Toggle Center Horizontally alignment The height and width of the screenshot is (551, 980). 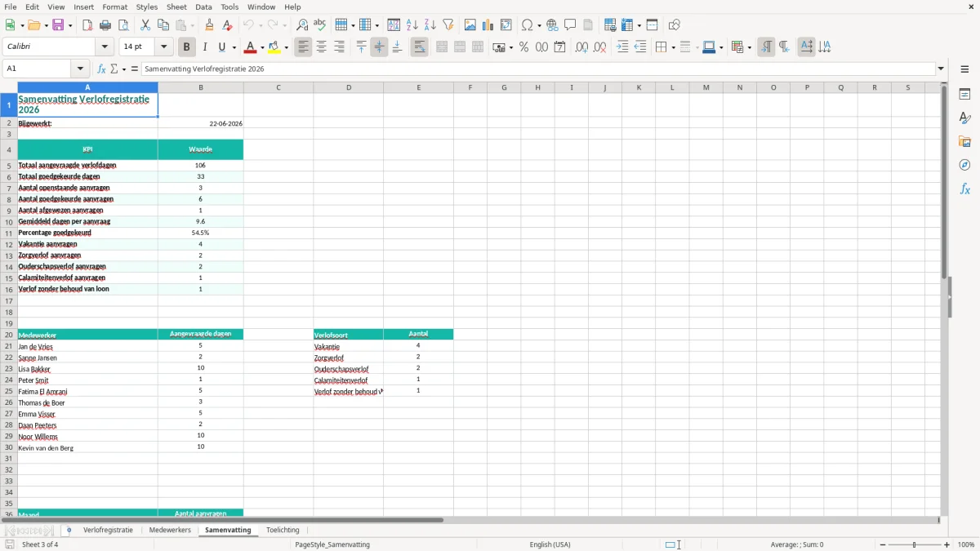(x=322, y=47)
